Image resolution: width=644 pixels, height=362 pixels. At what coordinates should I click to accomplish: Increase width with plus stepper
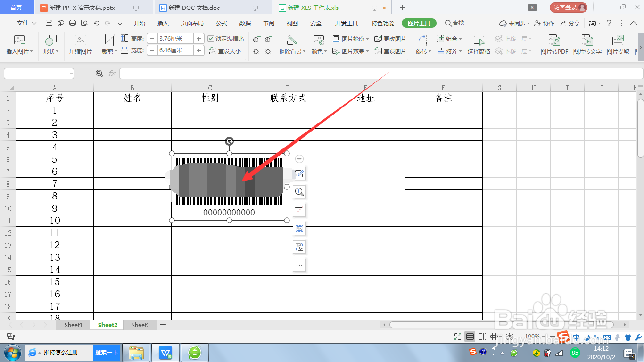[x=199, y=50]
